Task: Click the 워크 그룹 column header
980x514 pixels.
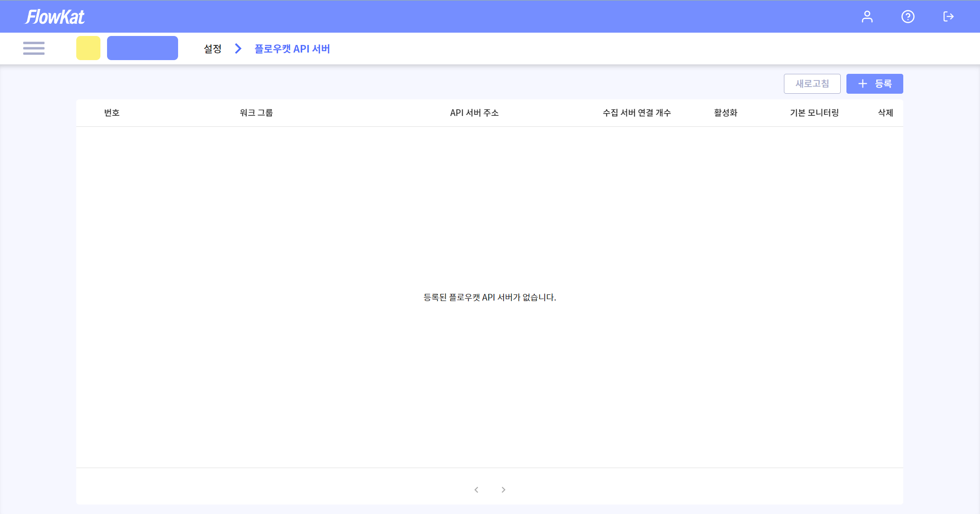Action: [x=256, y=113]
